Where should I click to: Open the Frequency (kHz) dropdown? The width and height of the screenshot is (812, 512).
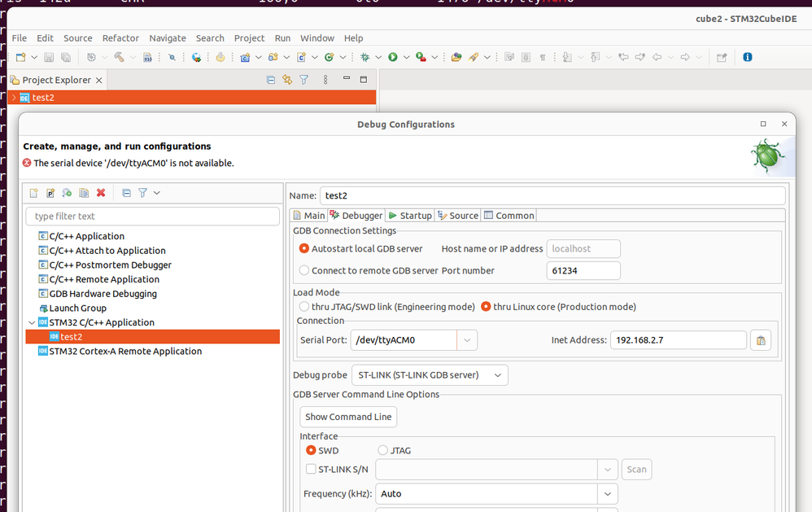click(x=608, y=494)
